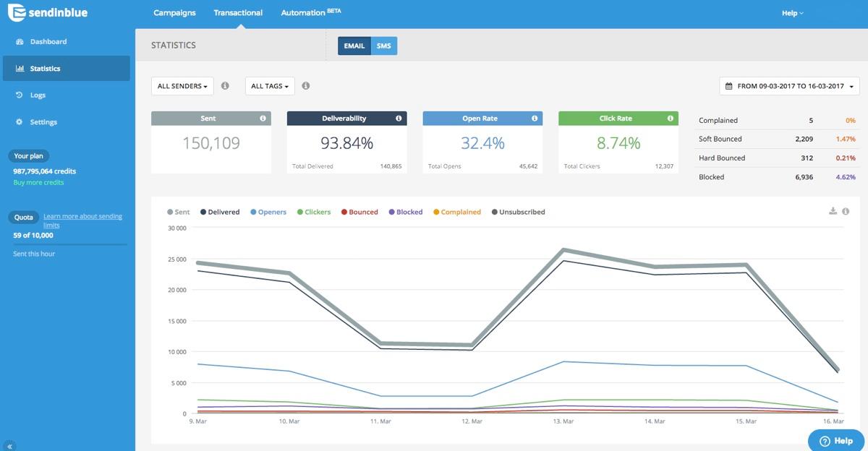Click the Sendinblue logo icon
This screenshot has width=868, height=451.
coord(16,13)
